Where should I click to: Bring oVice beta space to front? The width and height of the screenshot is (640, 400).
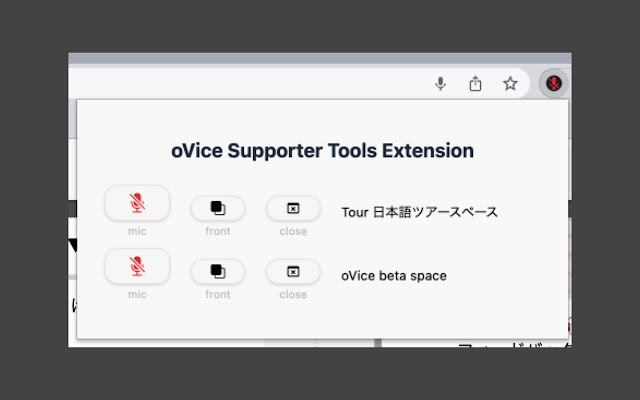point(218,271)
